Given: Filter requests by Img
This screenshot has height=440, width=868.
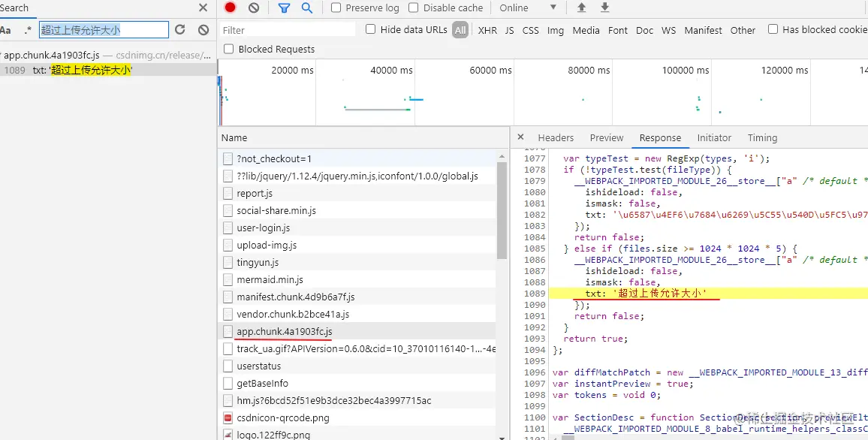Looking at the screenshot, I should click(x=555, y=31).
